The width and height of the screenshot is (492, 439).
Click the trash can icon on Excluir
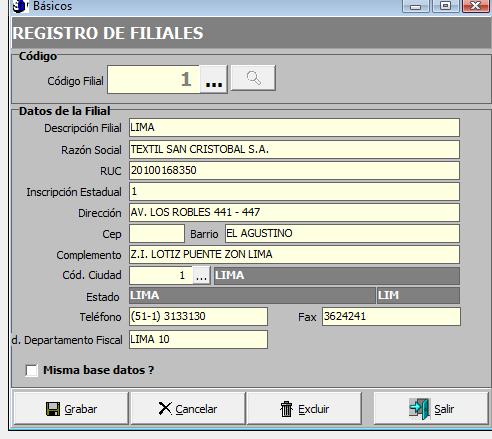coord(286,409)
